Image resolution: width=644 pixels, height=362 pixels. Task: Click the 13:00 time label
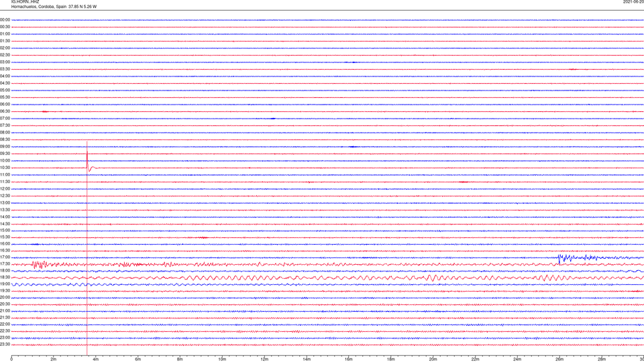(x=5, y=202)
